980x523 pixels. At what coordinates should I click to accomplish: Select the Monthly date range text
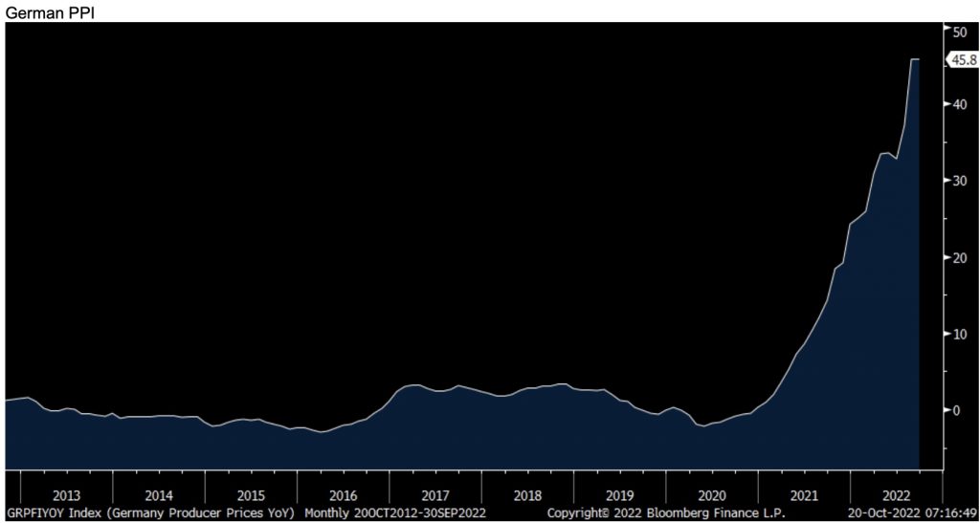click(x=393, y=513)
